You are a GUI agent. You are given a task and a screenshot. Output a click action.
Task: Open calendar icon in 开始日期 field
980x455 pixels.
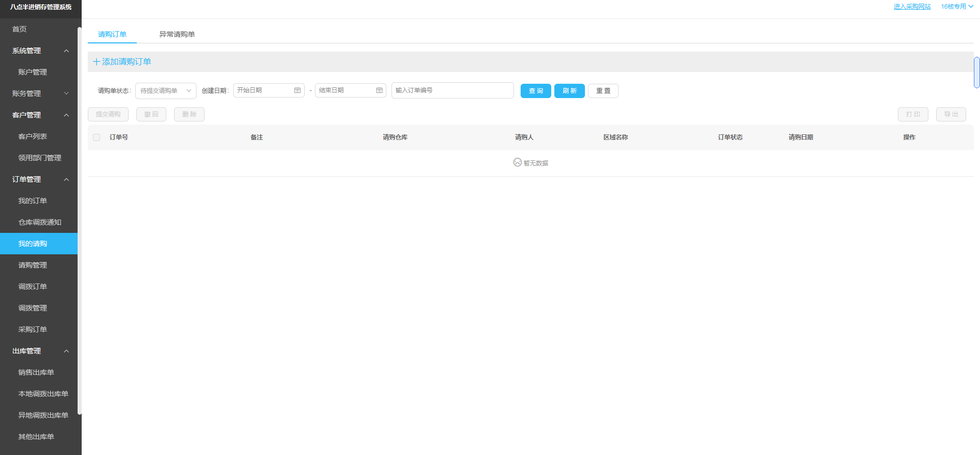[298, 90]
